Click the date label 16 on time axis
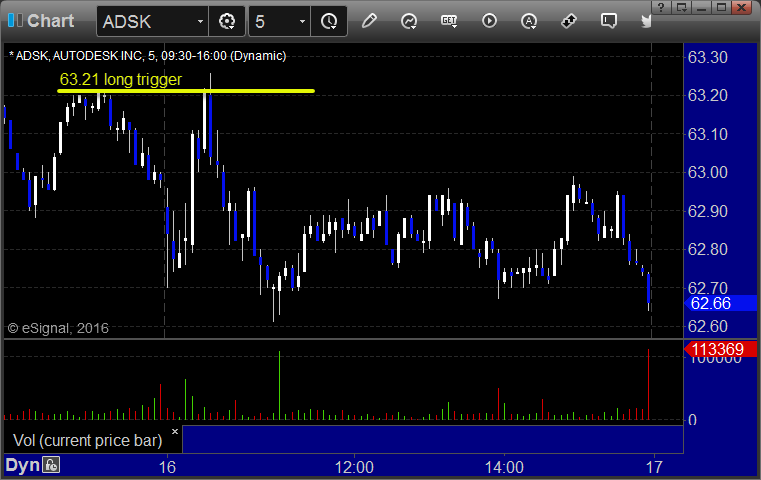 tap(167, 467)
